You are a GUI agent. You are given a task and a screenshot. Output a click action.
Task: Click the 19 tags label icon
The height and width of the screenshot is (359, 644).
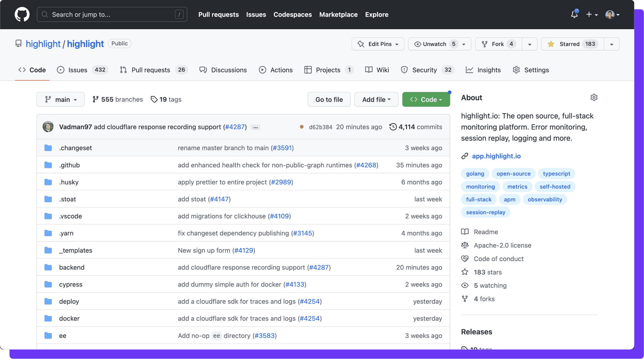coord(154,99)
